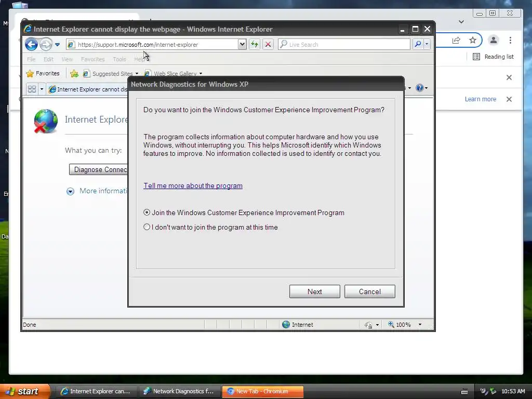The height and width of the screenshot is (399, 532).
Task: Click Add to Favorites Bar icon
Action: (x=74, y=73)
